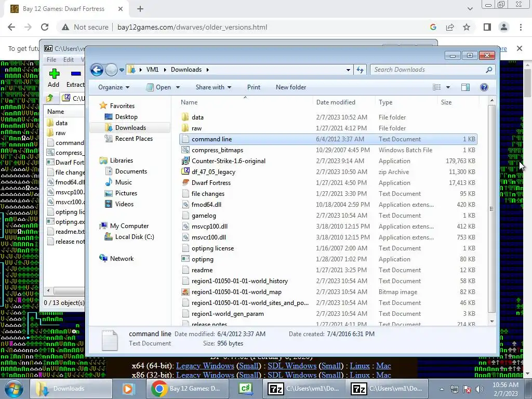Click Print in the Explorer toolbar
This screenshot has width=532, height=399.
(254, 87)
